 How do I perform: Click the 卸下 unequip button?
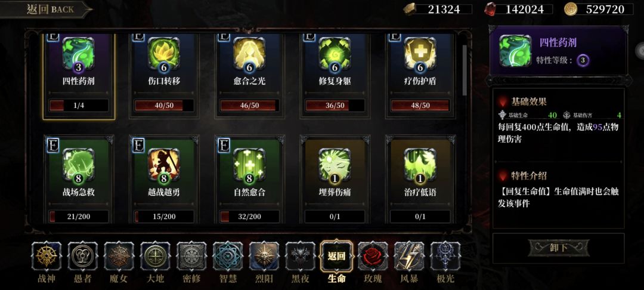(559, 248)
